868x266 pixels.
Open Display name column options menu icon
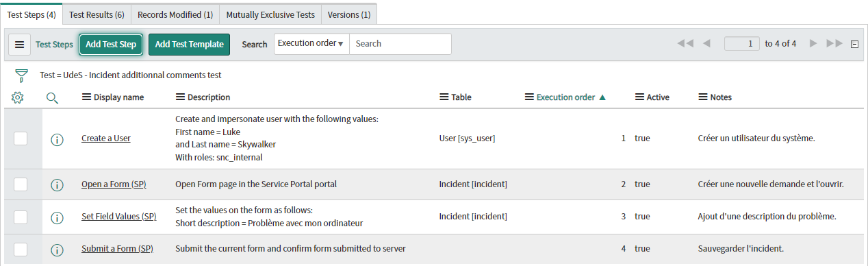pyautogui.click(x=86, y=97)
